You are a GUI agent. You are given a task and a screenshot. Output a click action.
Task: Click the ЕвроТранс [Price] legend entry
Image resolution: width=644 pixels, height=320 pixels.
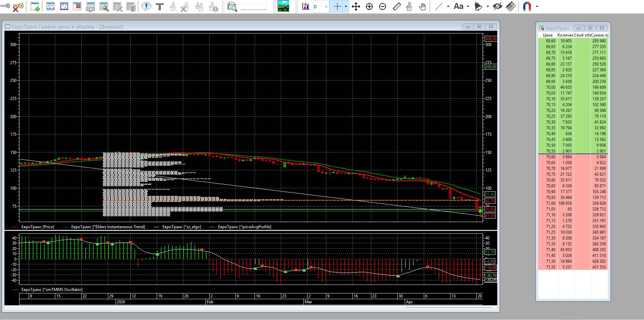(x=33, y=227)
